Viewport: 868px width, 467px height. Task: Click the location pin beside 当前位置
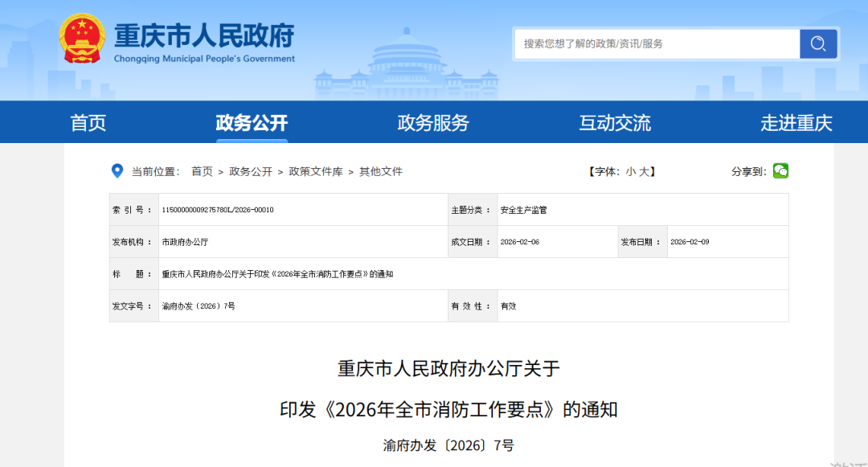(x=118, y=170)
